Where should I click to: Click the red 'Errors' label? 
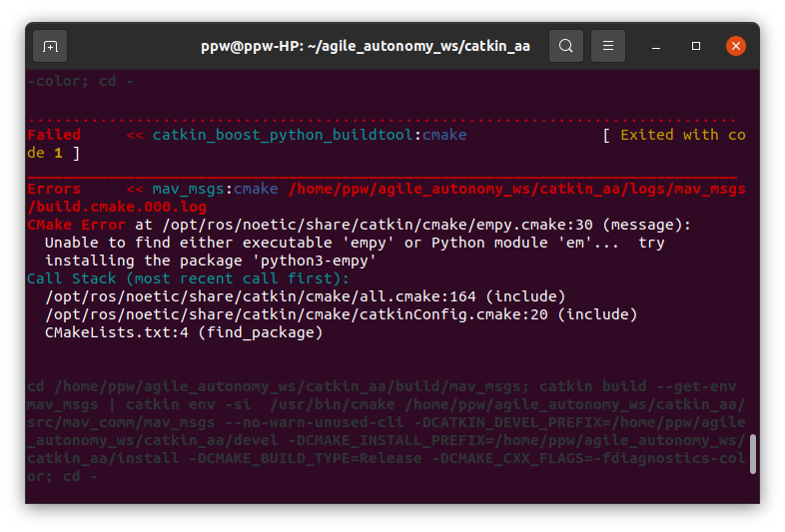(x=54, y=189)
